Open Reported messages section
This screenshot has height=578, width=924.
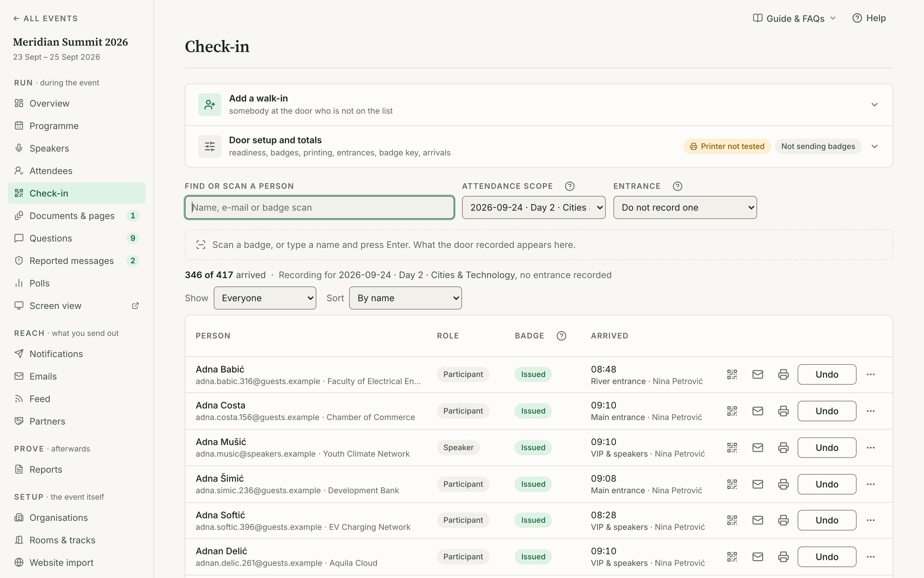tap(77, 261)
